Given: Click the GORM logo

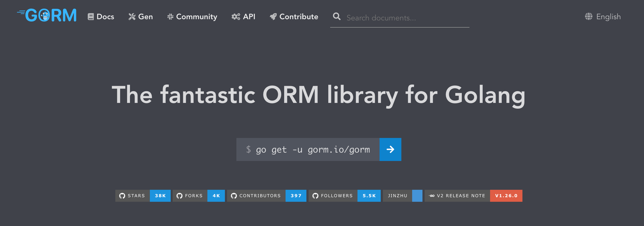Looking at the screenshot, I should pyautogui.click(x=47, y=15).
